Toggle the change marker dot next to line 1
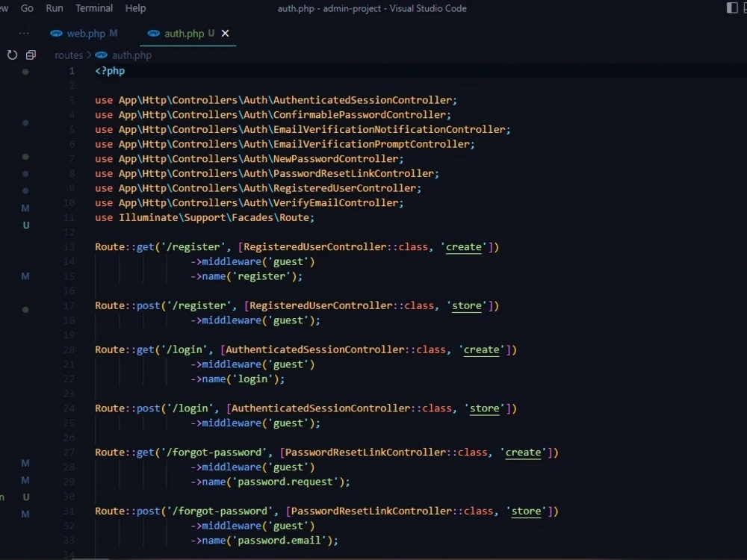747x560 pixels. coord(25,70)
